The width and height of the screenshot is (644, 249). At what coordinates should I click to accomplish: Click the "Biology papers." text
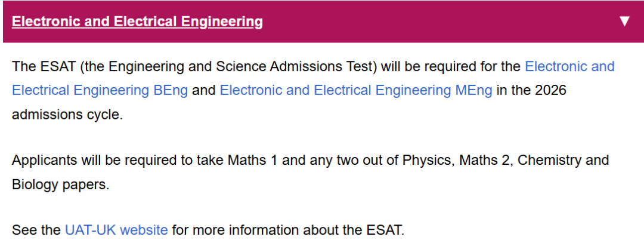coord(61,185)
